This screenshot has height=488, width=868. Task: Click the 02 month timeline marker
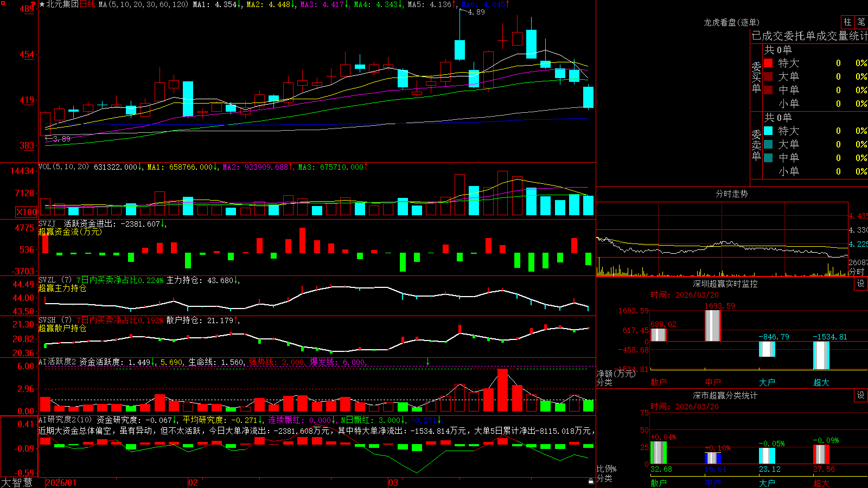(x=193, y=483)
